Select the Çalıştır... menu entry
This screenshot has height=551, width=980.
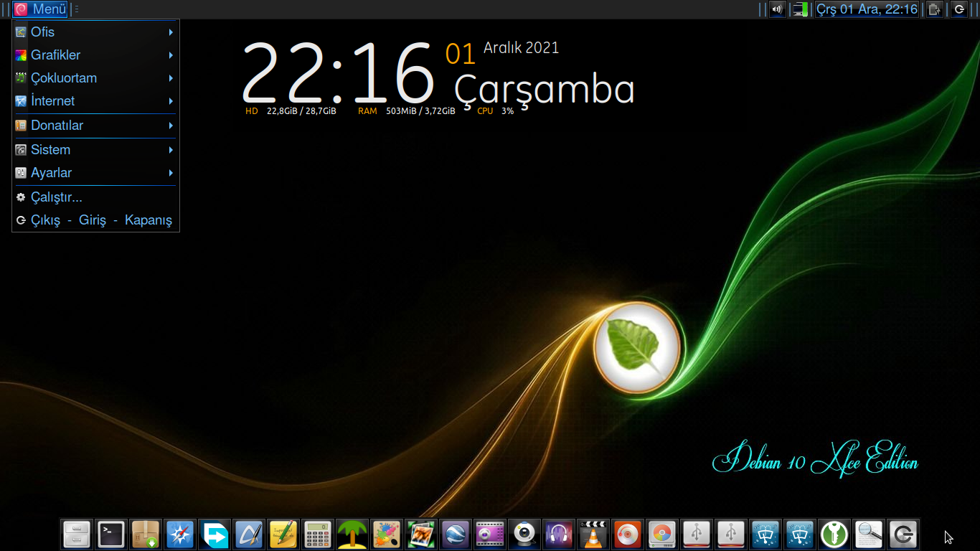point(95,197)
